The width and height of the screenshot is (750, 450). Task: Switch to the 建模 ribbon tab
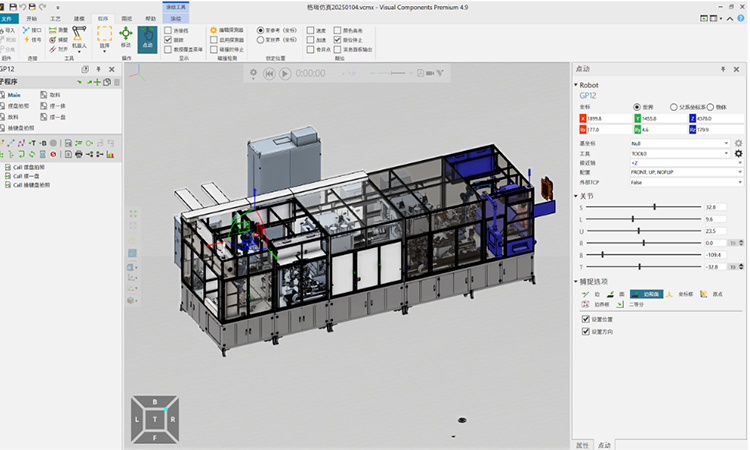pyautogui.click(x=79, y=18)
